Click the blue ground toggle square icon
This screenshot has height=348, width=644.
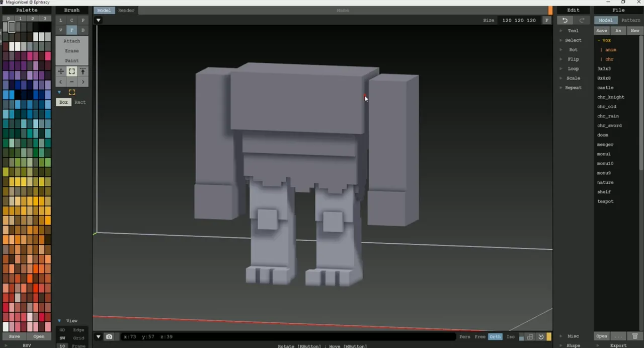click(522, 337)
